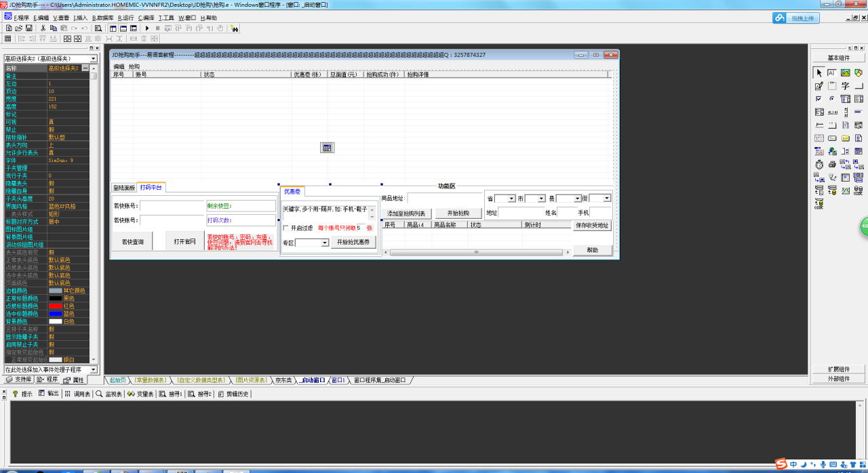
Task: Expand the 高级选择夹2 component selector dropdown
Action: [94, 59]
